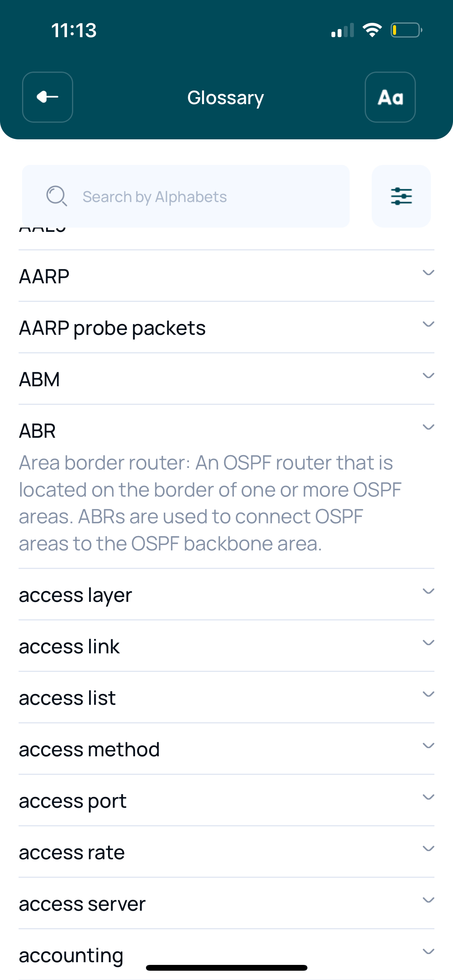Click the magnifying glass search icon
The height and width of the screenshot is (980, 453).
coord(57,196)
